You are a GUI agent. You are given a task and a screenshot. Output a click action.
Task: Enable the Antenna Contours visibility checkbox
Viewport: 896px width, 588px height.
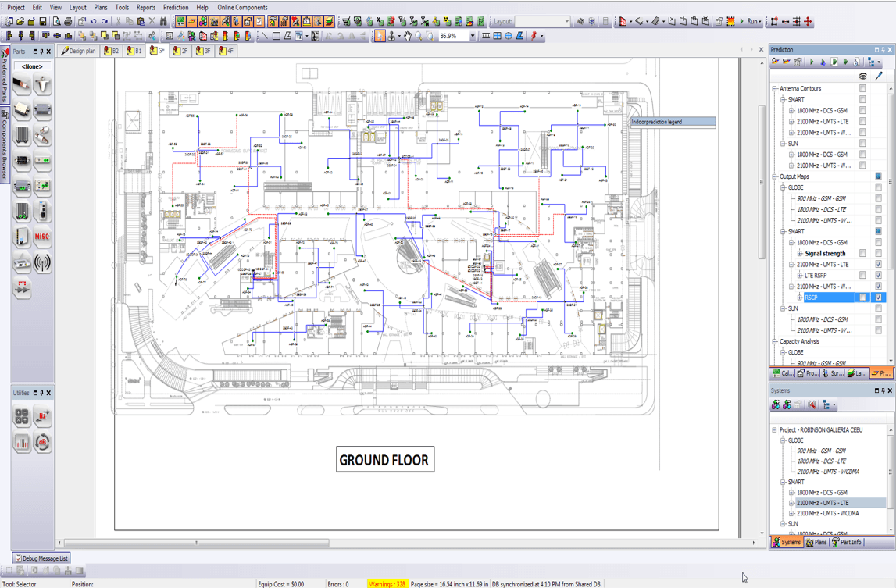[x=862, y=88]
